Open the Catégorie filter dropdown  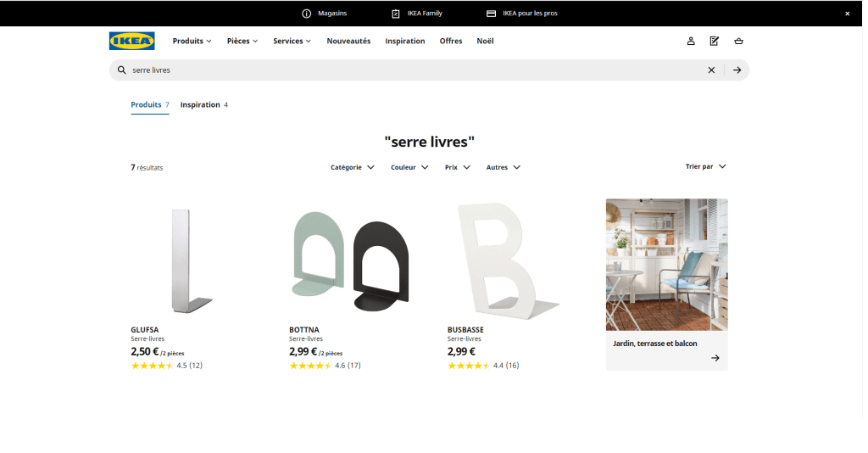[352, 167]
